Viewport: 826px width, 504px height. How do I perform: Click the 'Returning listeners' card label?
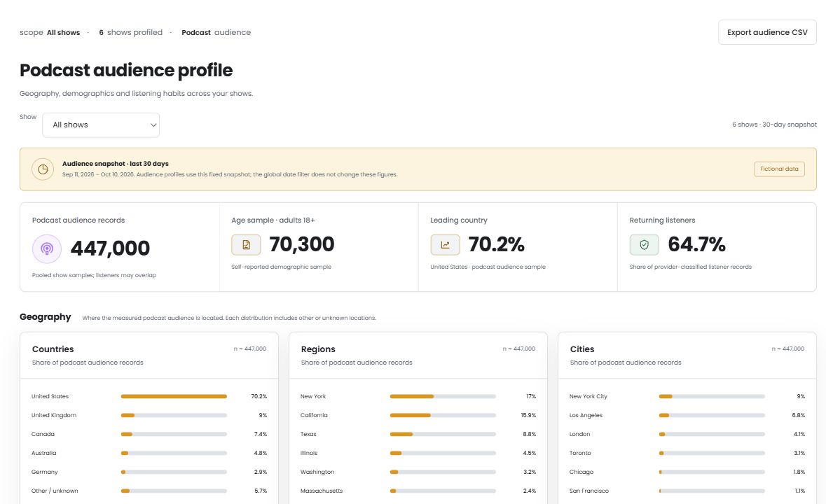click(662, 220)
